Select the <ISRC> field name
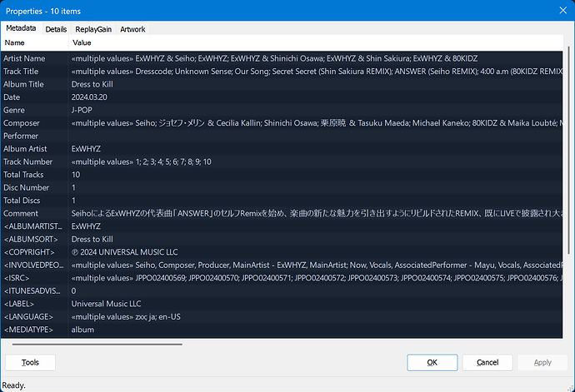 pyautogui.click(x=16, y=278)
